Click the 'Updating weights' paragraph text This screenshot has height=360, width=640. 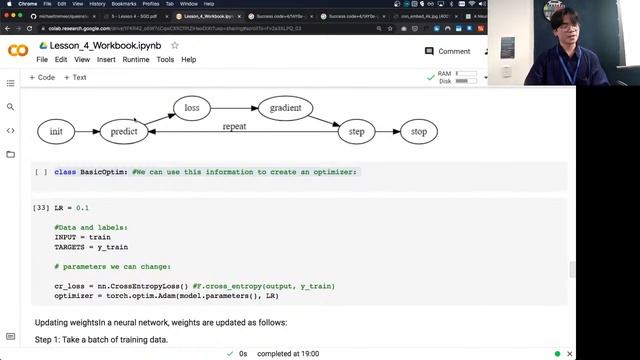(161, 322)
